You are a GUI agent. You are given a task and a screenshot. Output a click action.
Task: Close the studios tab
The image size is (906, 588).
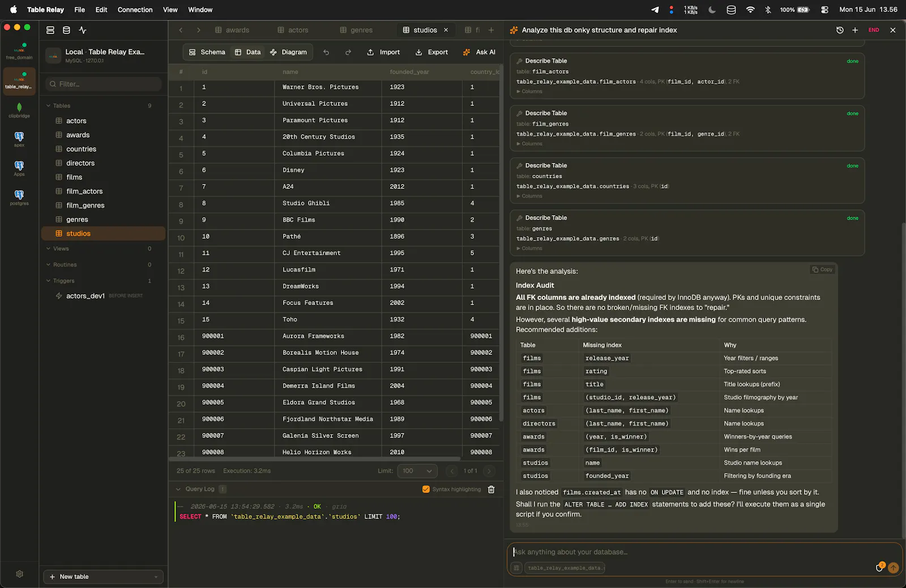tap(446, 30)
